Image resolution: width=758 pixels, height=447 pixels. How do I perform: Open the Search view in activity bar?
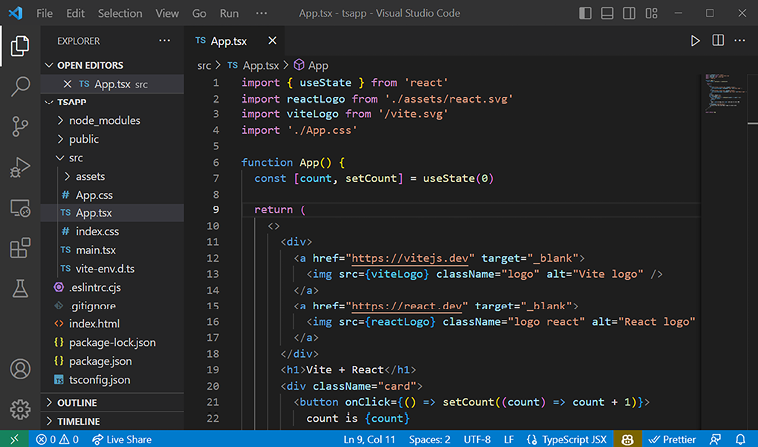(20, 86)
